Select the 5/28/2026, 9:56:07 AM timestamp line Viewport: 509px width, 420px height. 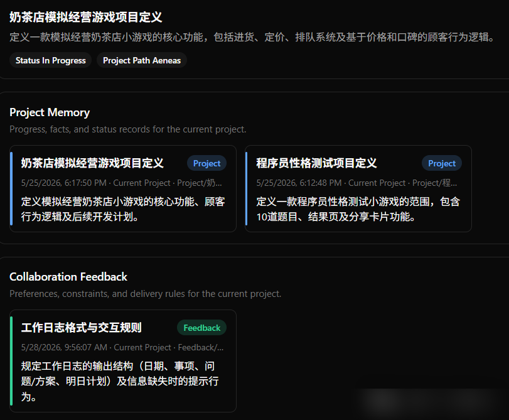(122, 347)
